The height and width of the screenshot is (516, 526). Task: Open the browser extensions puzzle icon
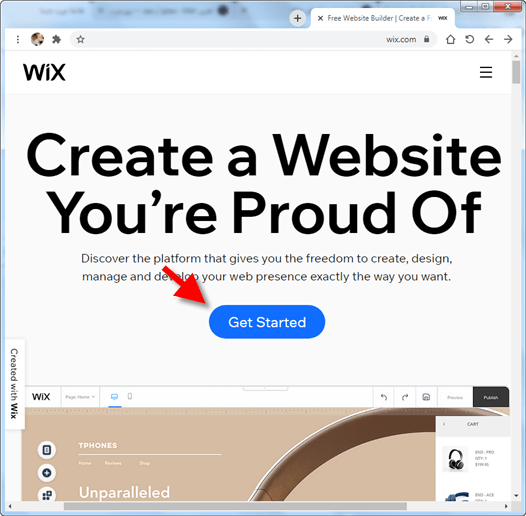tap(56, 40)
